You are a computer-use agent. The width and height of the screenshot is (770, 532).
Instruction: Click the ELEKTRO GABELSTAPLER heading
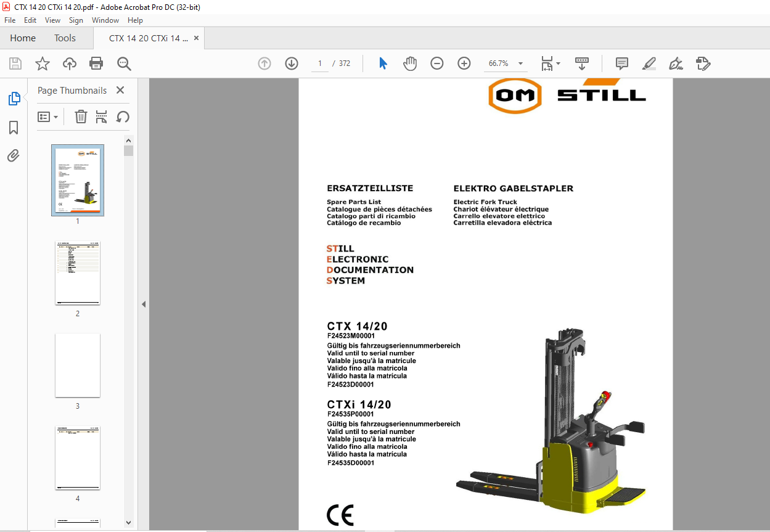514,189
